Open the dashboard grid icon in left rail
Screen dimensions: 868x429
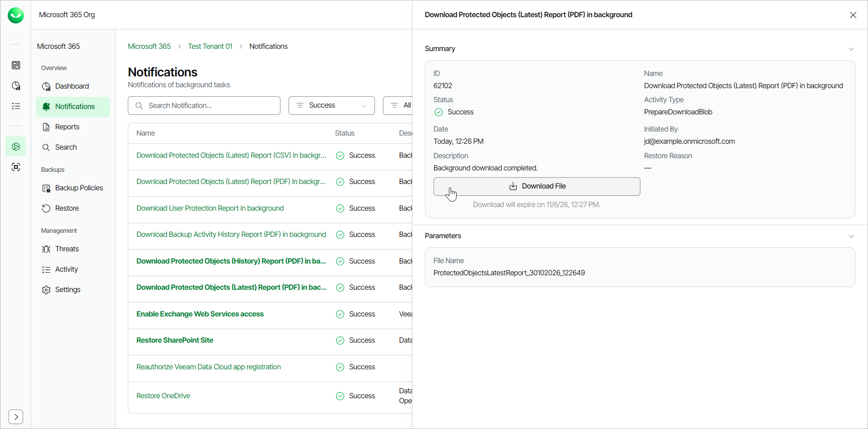pyautogui.click(x=16, y=66)
